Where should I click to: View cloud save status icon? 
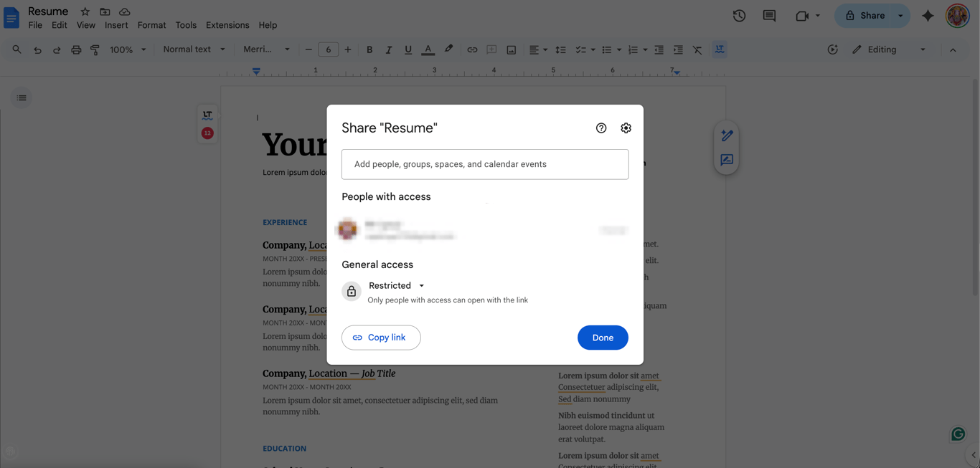[x=124, y=11]
